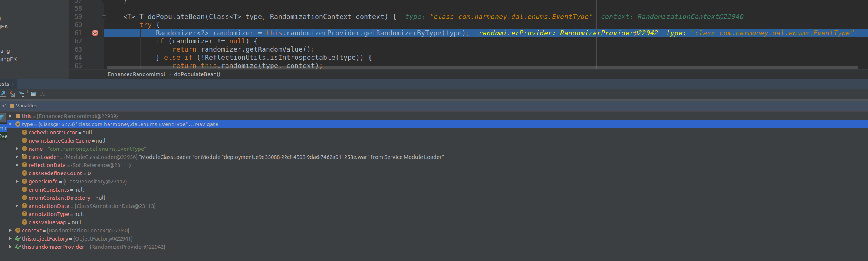Expand the 'context' variable node
Screen dimensions: 868x261
[10, 231]
